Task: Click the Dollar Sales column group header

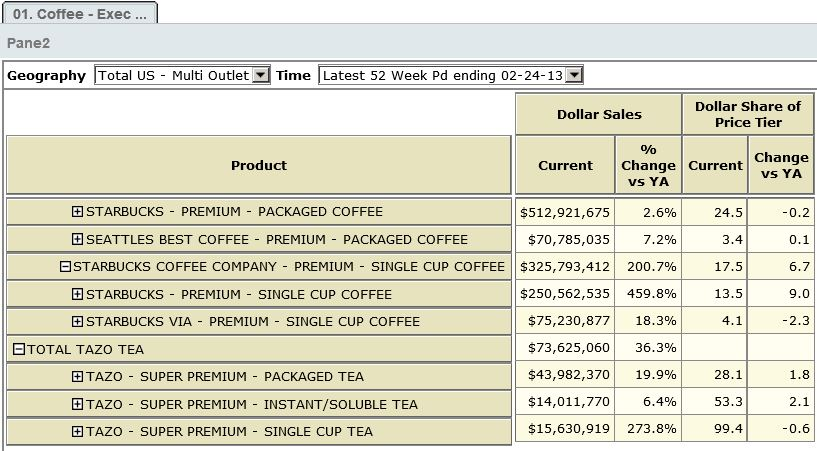Action: point(598,114)
